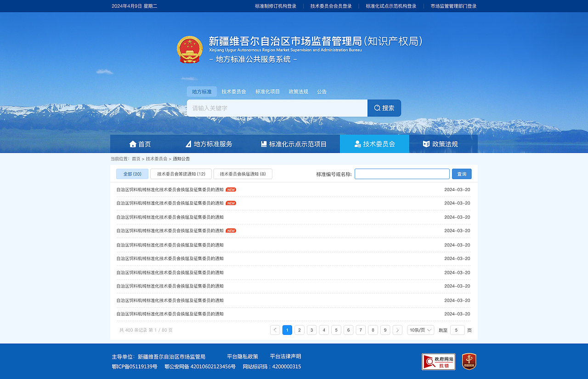
Task: Open the 政策法规 tab above the search bar
Action: [298, 91]
